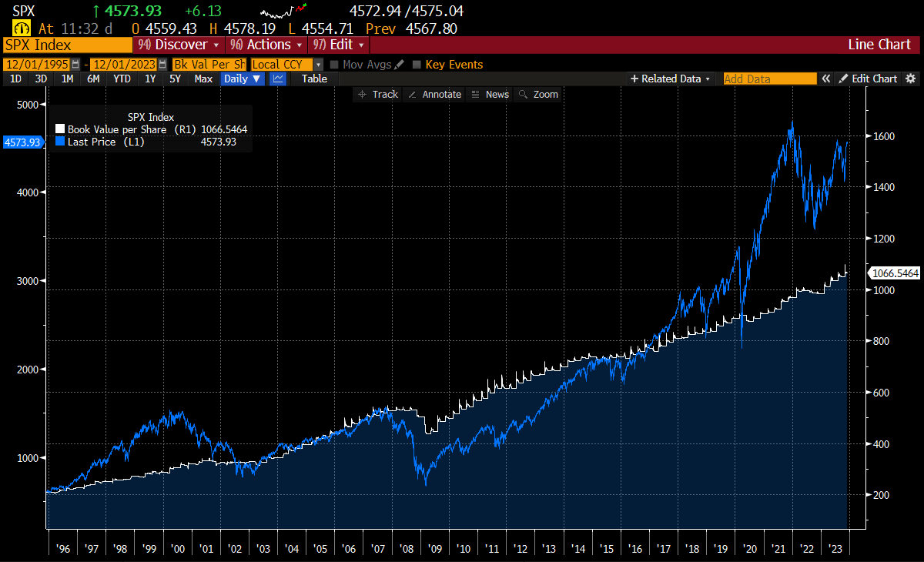Click the 4573.93 left axis price tag

click(23, 142)
